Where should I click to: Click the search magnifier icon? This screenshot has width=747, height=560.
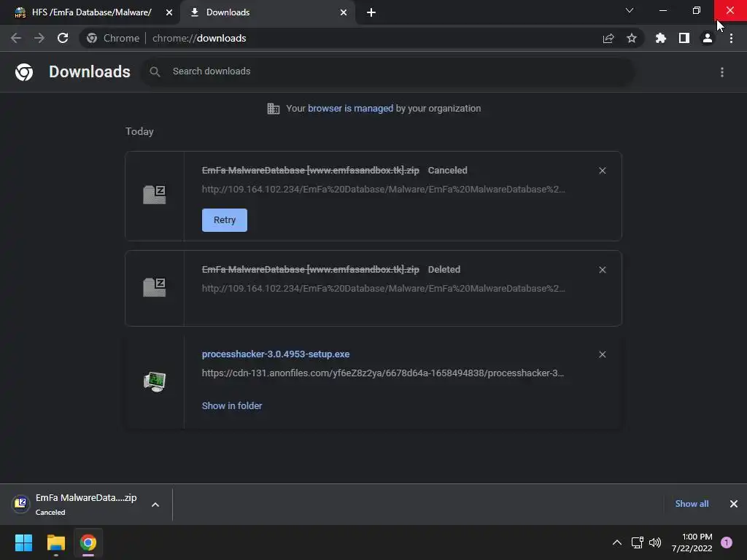point(155,71)
